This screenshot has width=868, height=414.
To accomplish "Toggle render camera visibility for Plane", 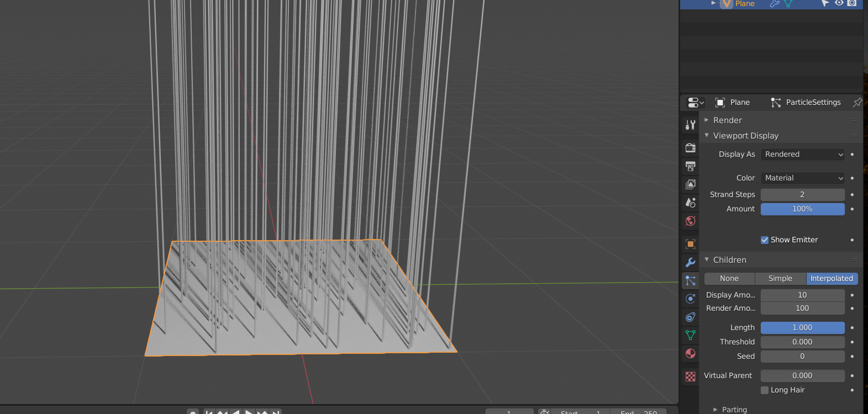I will click(x=852, y=3).
